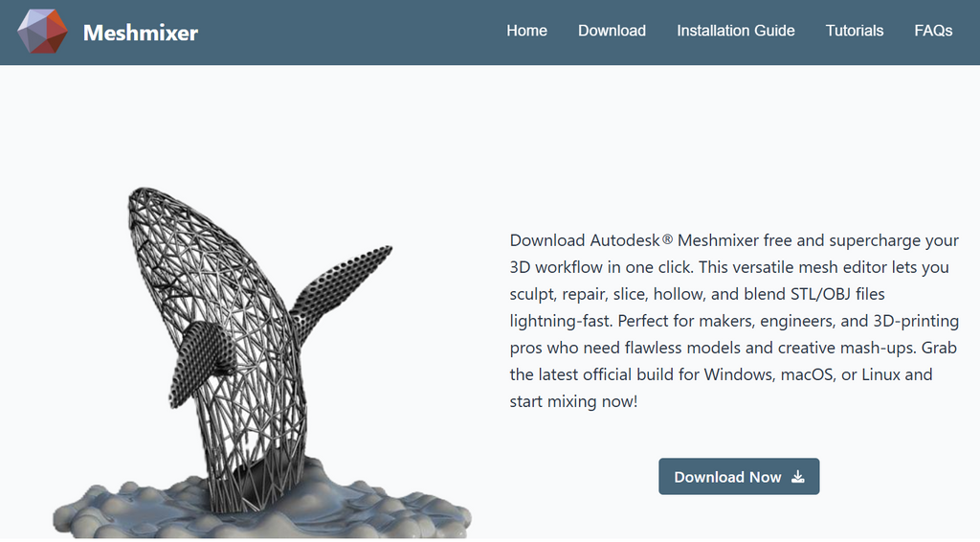Click the download arrow icon in the button
The image size is (980, 542).
click(x=798, y=477)
